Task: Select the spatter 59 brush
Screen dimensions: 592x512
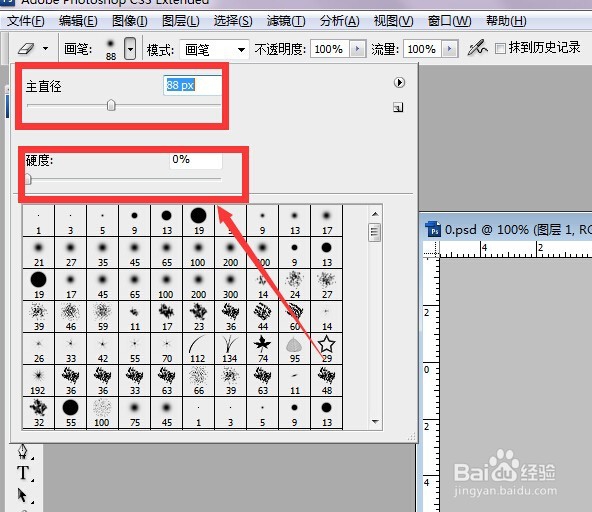Action: [102, 317]
